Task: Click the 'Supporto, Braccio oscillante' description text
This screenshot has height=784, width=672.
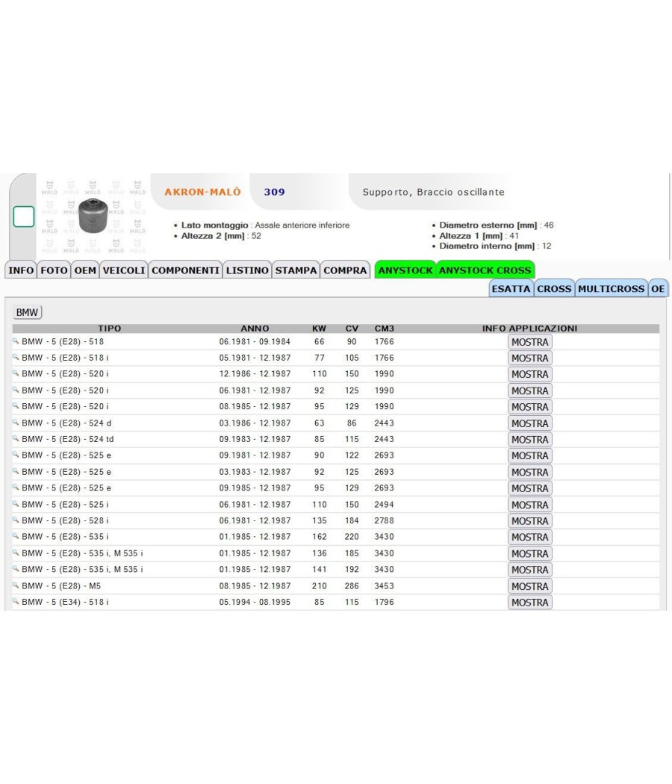Action: [434, 192]
